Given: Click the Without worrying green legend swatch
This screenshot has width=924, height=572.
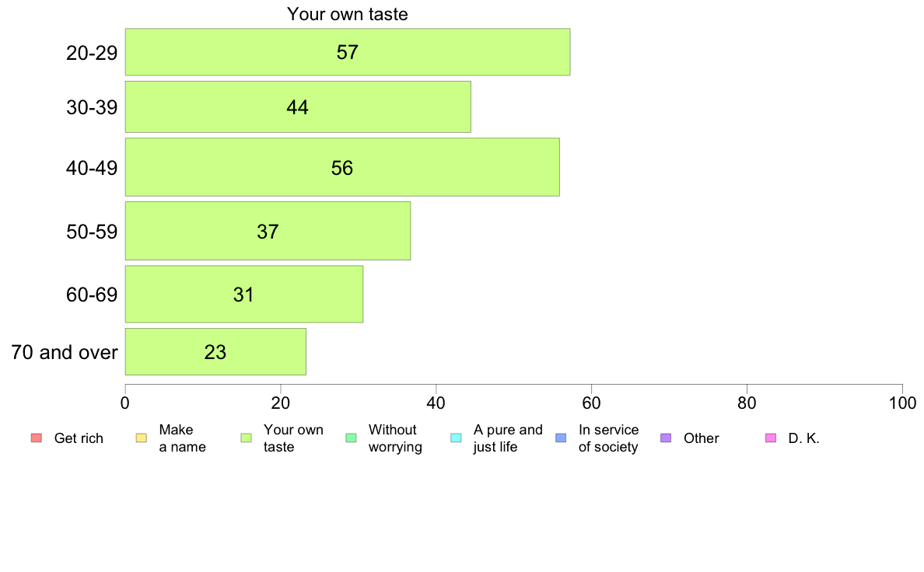Looking at the screenshot, I should pyautogui.click(x=352, y=438).
